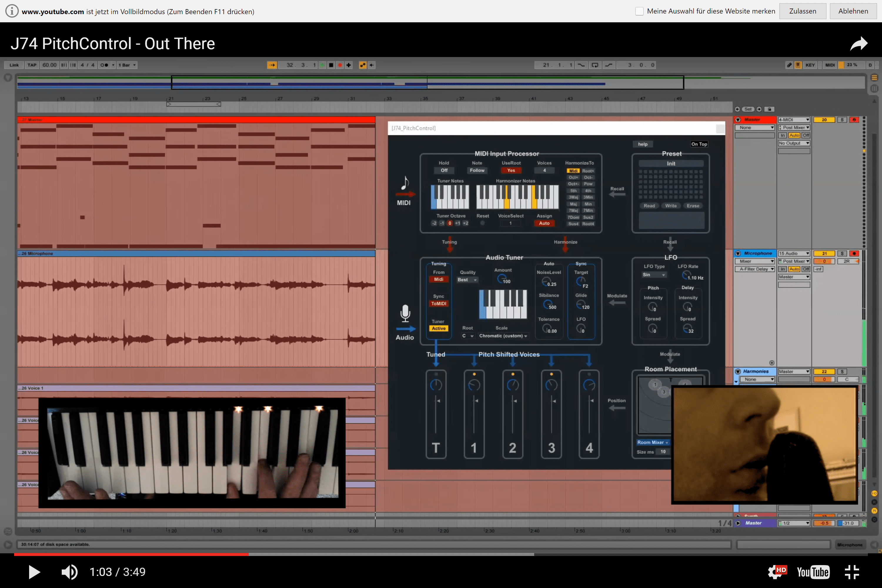Image resolution: width=882 pixels, height=588 pixels.
Task: Set Master track monitoring to In
Action: pyautogui.click(x=783, y=135)
